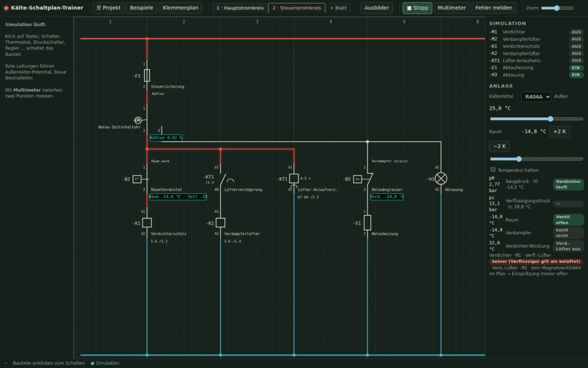Enable the Temperatur halten checkbox
This screenshot has width=588, height=368.
[x=493, y=170]
